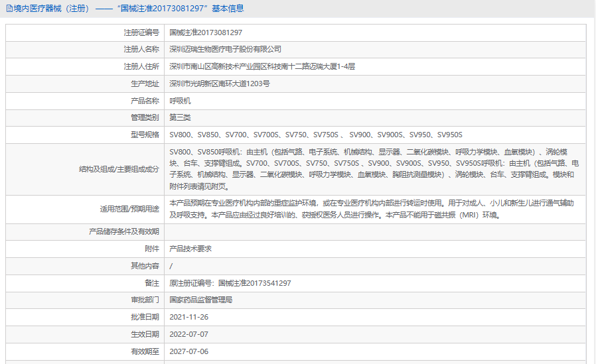
Task: Click the 型号规格 label
Action: tap(145, 135)
